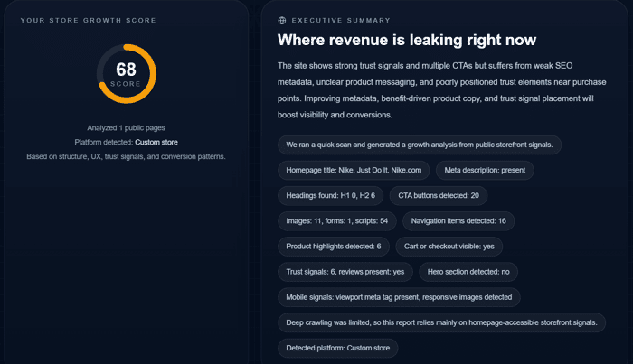Screen dimensions: 633x364
Task: Select the 'Headings found: H1 0, H2 6' chip
Action: coord(331,195)
